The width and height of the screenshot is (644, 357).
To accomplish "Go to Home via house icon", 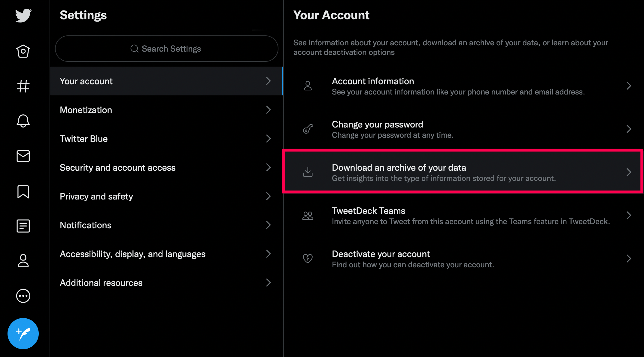I will [23, 51].
